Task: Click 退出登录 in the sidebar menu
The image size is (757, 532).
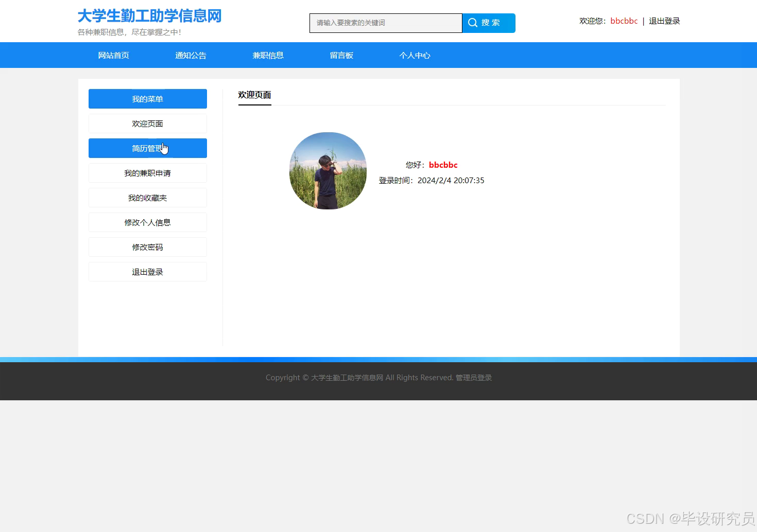Action: coord(148,272)
